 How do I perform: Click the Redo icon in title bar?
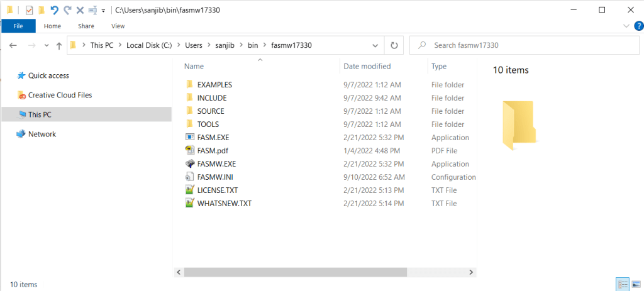[x=67, y=10]
